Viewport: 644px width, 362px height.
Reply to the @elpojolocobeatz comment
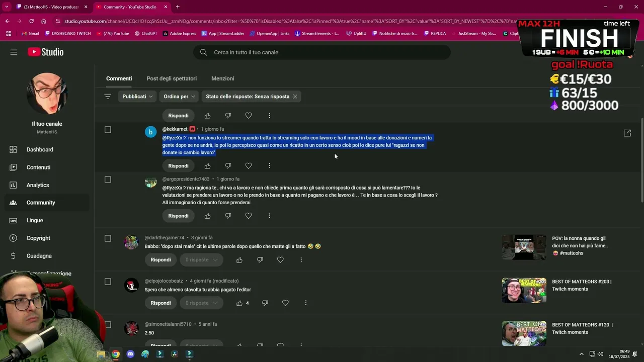(x=160, y=303)
